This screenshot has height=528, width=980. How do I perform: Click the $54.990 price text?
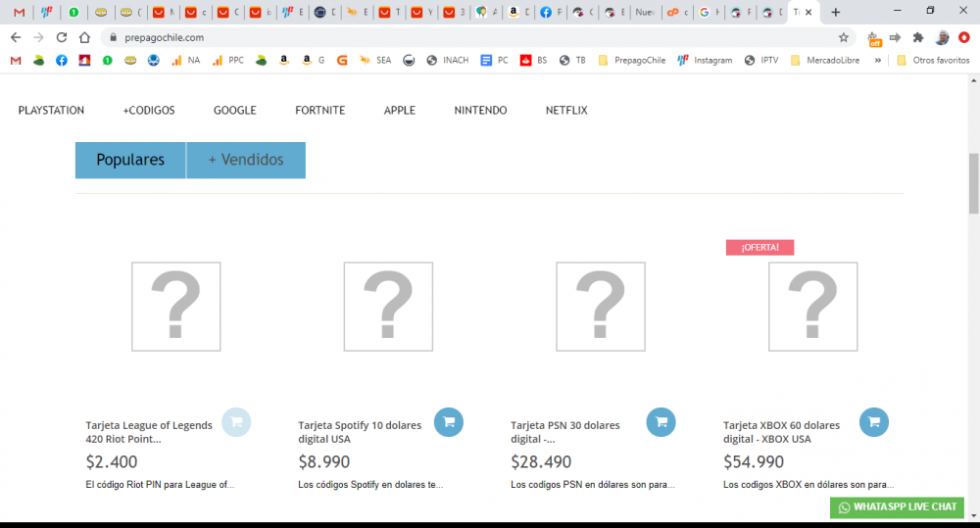point(753,461)
